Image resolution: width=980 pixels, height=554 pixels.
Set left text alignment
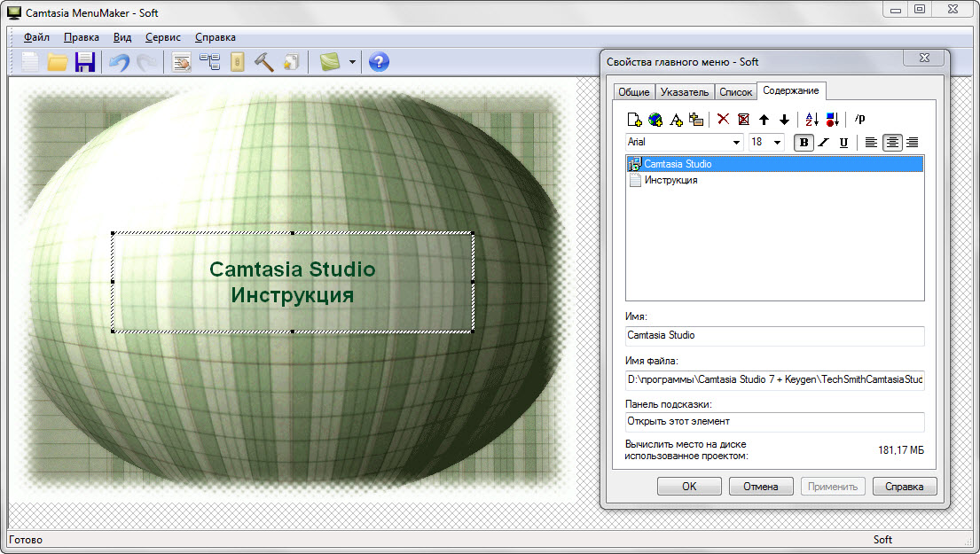pos(871,143)
